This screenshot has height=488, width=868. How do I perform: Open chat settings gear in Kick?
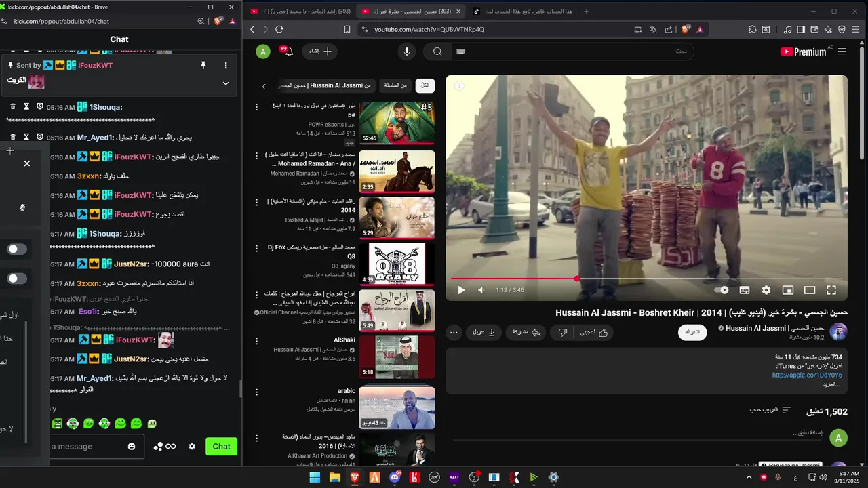click(x=192, y=446)
